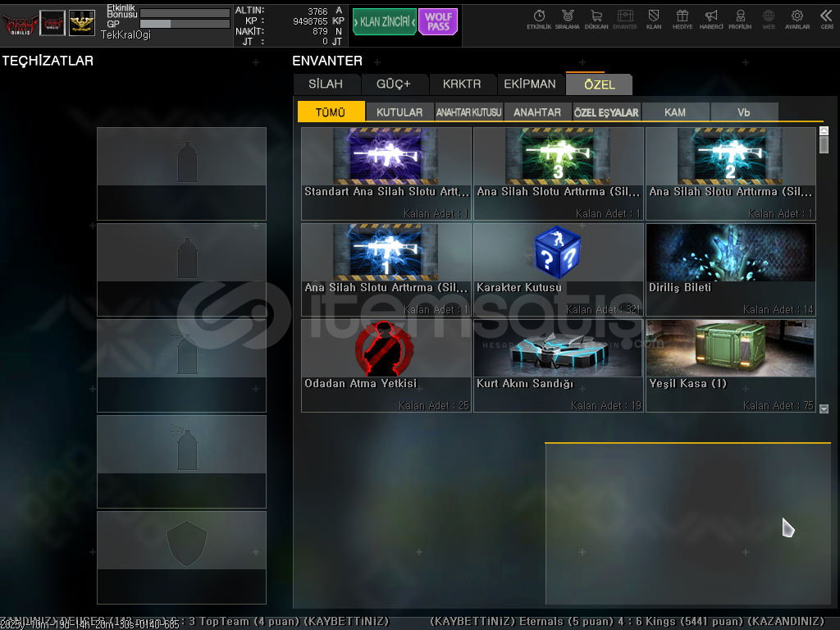Open the Profilim profile icon
Screen dimensions: 840x630
click(x=740, y=20)
